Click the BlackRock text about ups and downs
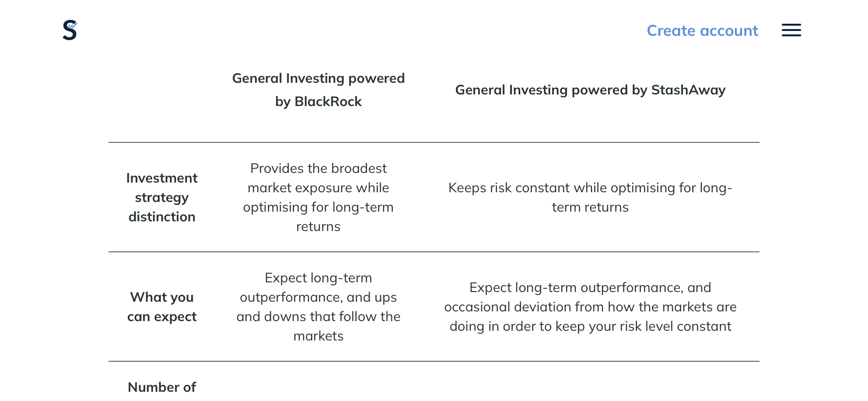 [x=318, y=307]
